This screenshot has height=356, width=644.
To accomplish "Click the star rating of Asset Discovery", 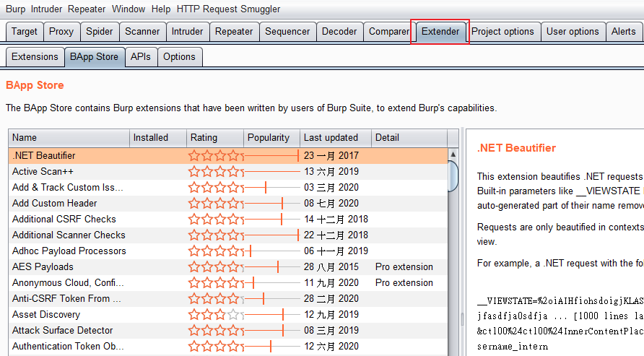I will coord(216,315).
